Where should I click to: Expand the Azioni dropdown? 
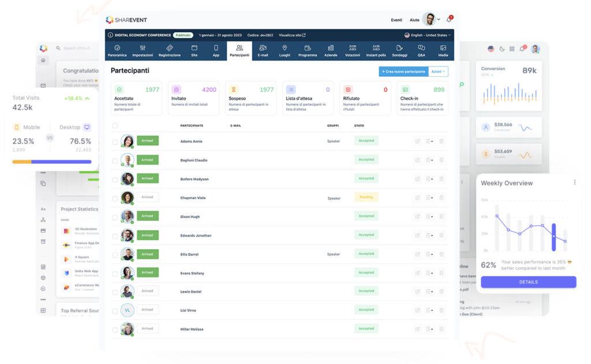[x=439, y=72]
